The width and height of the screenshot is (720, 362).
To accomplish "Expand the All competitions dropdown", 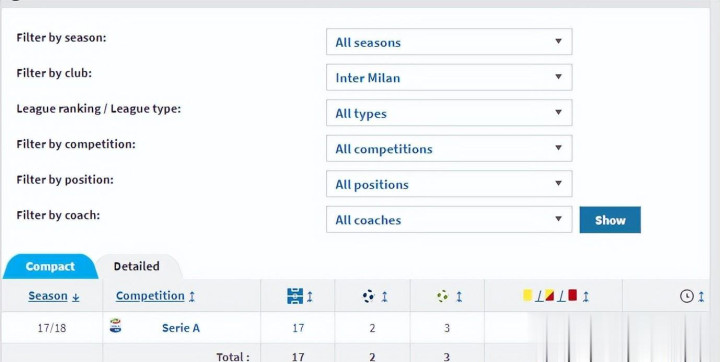I will [x=449, y=148].
